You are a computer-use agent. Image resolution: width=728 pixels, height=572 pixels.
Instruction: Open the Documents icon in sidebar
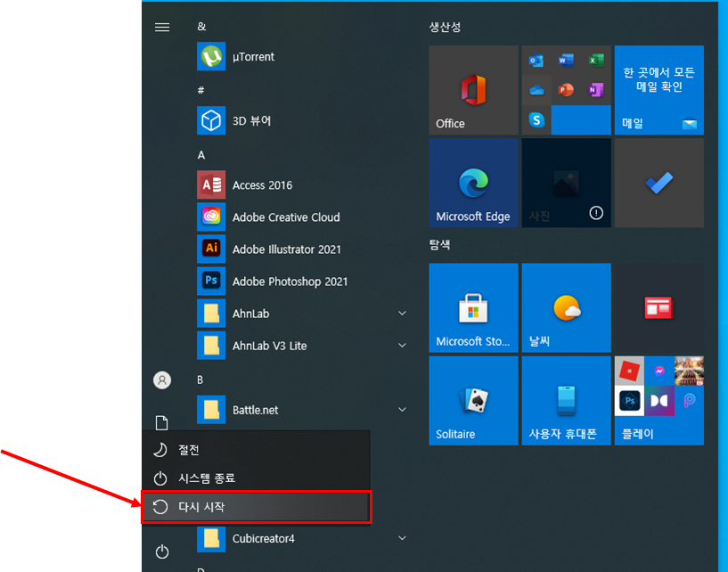tap(161, 423)
